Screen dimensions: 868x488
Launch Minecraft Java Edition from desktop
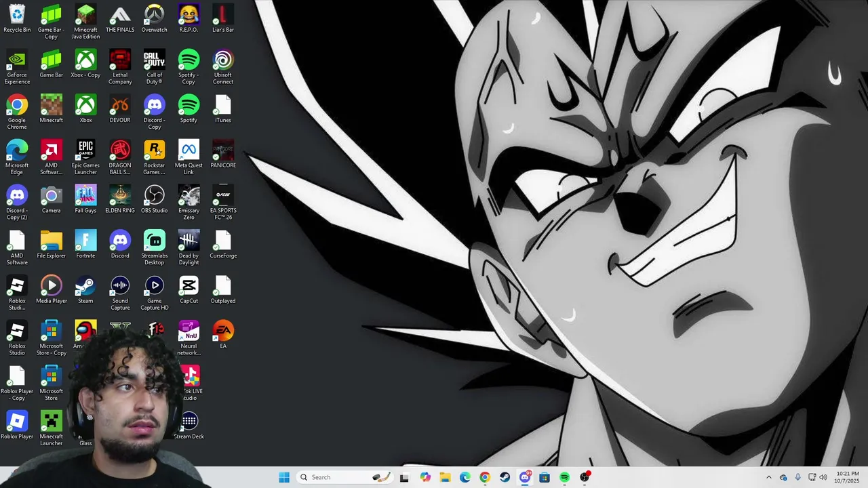coord(85,22)
